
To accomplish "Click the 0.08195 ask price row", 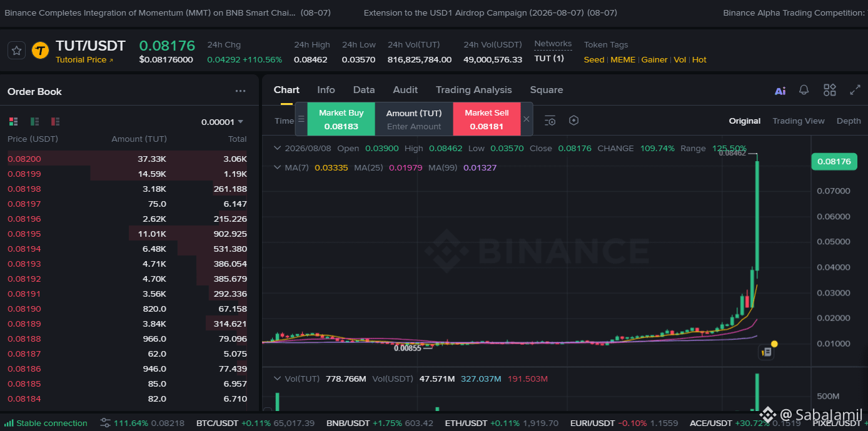I will coord(127,234).
